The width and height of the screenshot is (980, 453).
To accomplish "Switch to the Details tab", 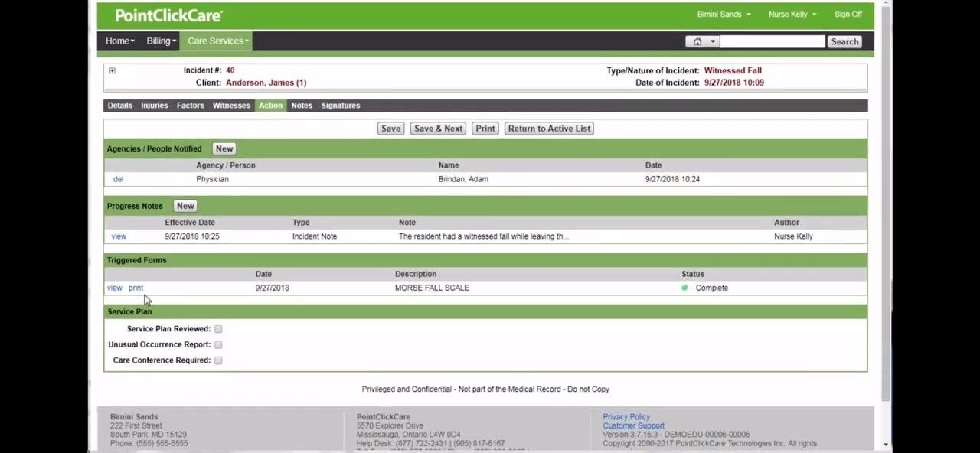I will (119, 106).
